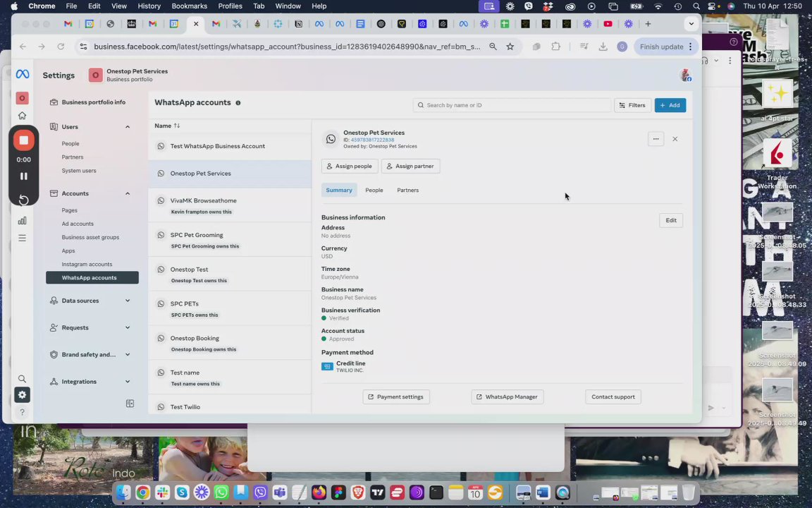Click the profile avatar at top right
The image size is (812, 508).
tap(686, 75)
